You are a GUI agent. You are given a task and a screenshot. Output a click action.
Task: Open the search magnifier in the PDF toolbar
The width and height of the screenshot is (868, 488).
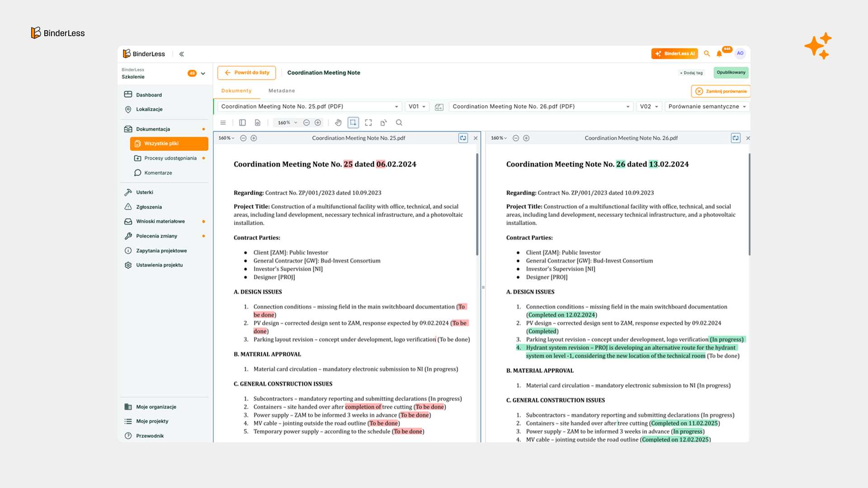[x=399, y=122]
